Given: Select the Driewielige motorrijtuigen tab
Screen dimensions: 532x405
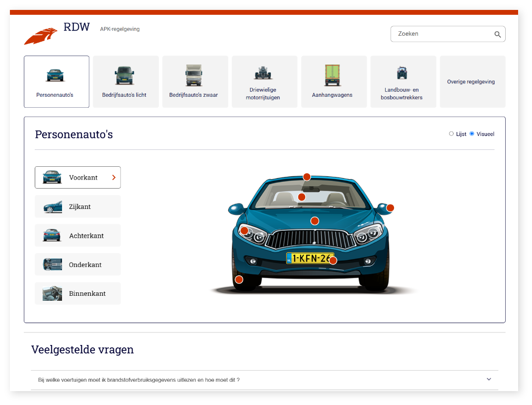Looking at the screenshot, I should tap(265, 82).
